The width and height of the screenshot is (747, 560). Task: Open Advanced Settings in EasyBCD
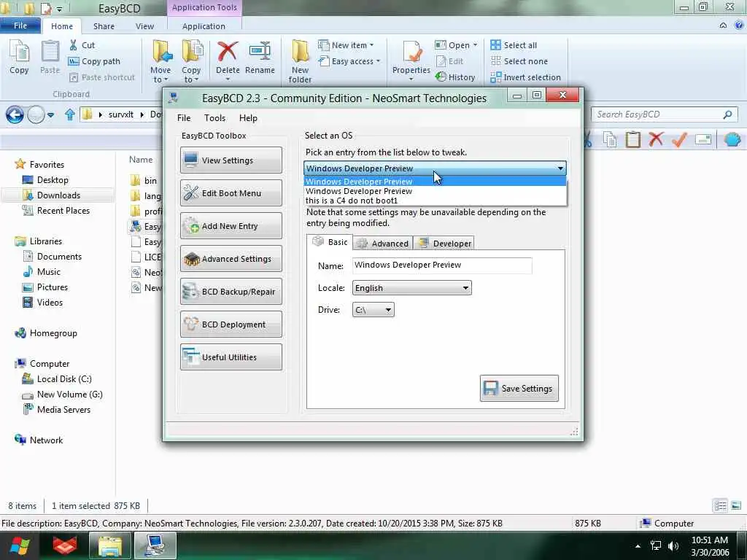tap(231, 259)
